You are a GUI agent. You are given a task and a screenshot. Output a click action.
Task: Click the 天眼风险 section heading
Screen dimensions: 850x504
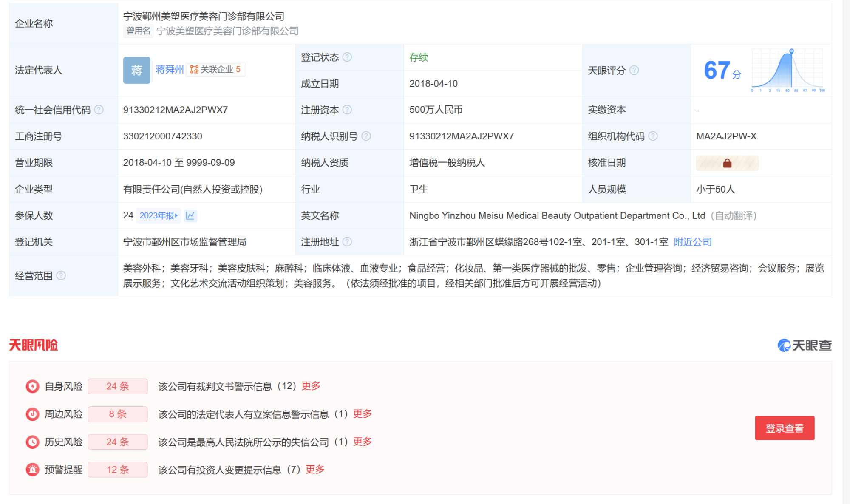click(x=34, y=345)
